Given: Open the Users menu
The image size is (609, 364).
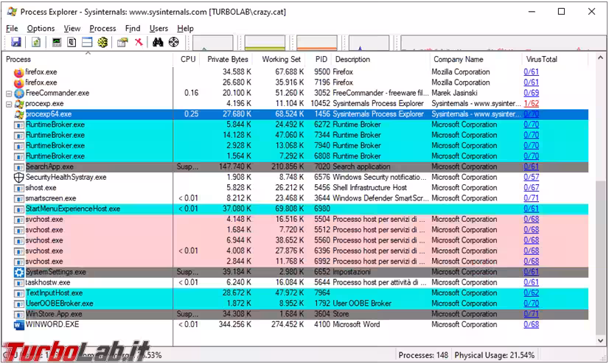Looking at the screenshot, I should (159, 29).
